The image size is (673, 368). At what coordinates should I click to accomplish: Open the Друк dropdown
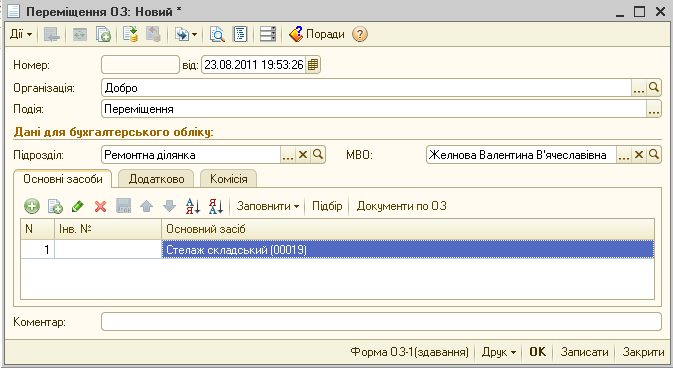pos(499,352)
